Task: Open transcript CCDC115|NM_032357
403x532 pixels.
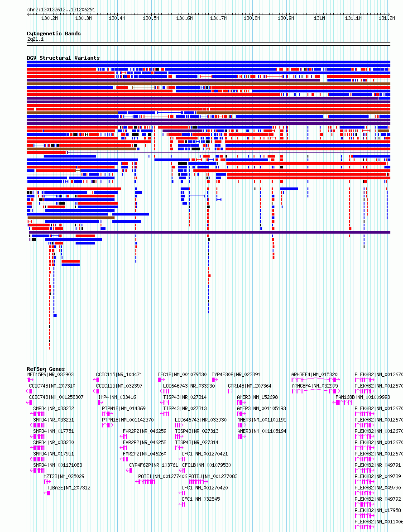Action: click(x=119, y=386)
